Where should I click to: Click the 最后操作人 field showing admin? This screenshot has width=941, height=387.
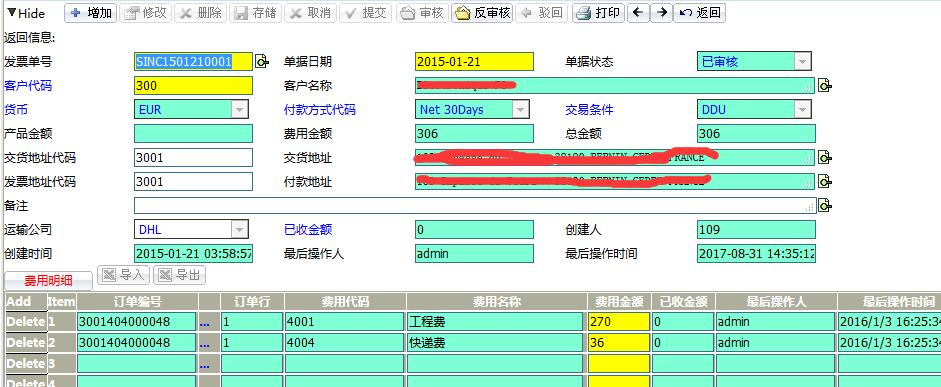(x=474, y=253)
